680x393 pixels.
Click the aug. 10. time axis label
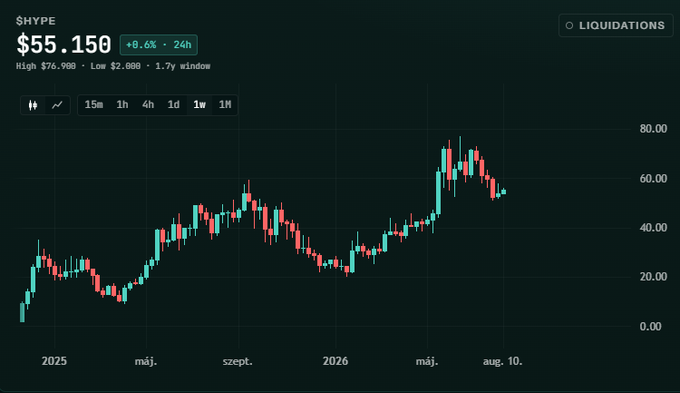pos(503,361)
